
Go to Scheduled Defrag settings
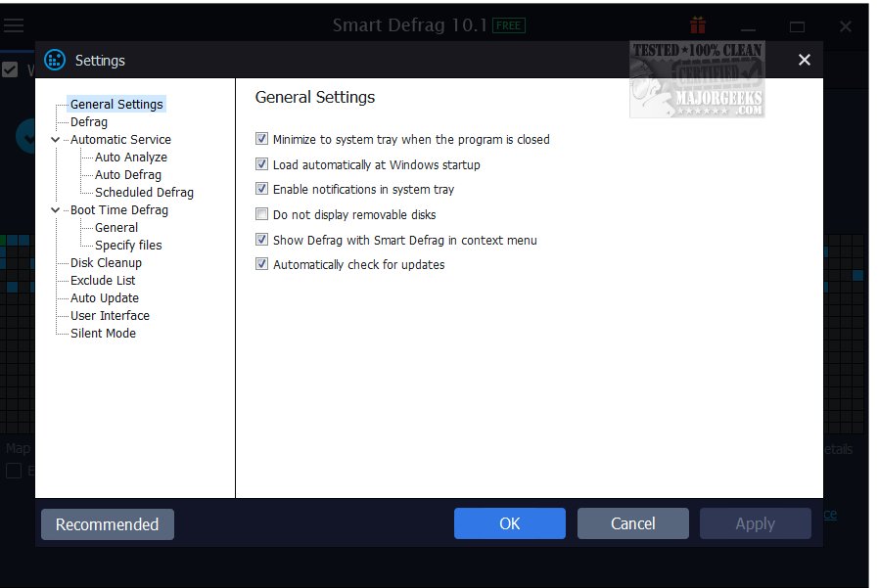pyautogui.click(x=144, y=193)
